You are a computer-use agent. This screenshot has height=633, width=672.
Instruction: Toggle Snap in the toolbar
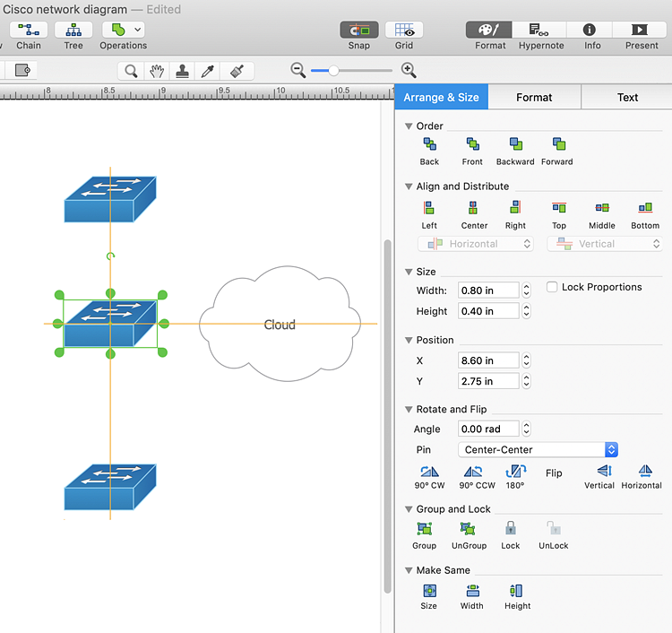(x=358, y=30)
